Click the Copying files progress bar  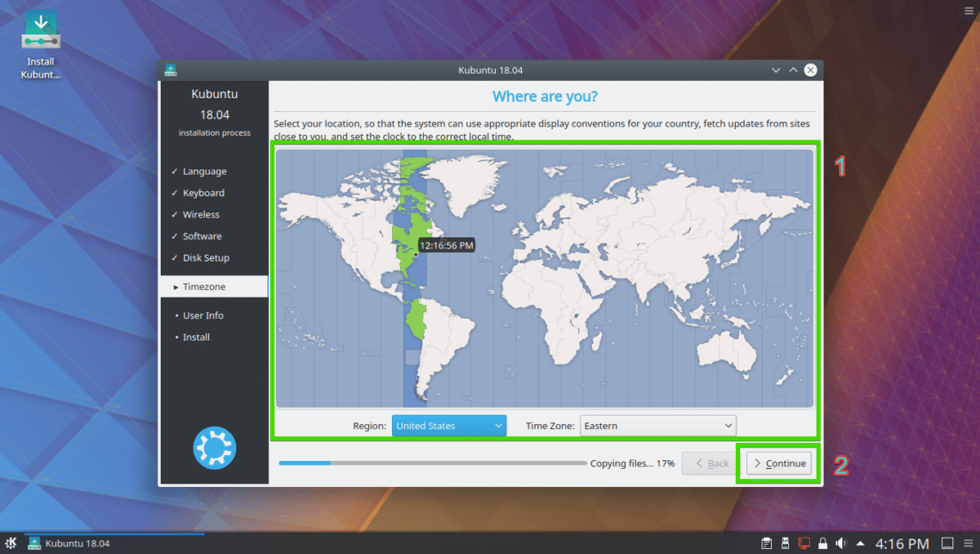click(x=432, y=464)
